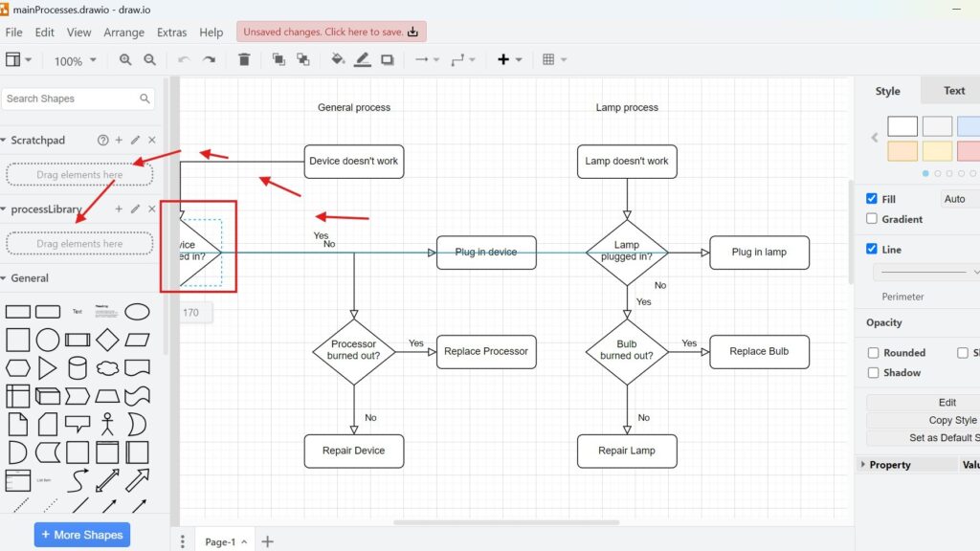Screen dimensions: 980x551
Task: Click the rounded rectangle shape in General library
Action: pos(49,310)
